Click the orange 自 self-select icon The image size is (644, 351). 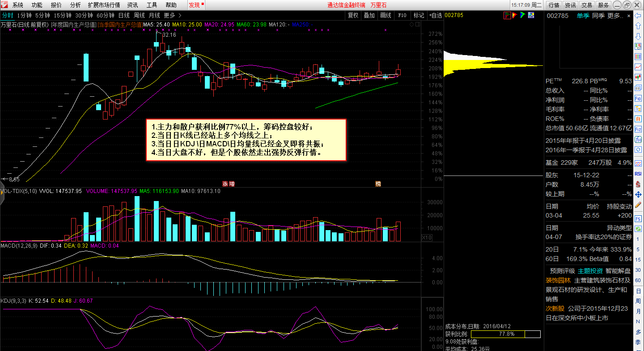pos(638,119)
